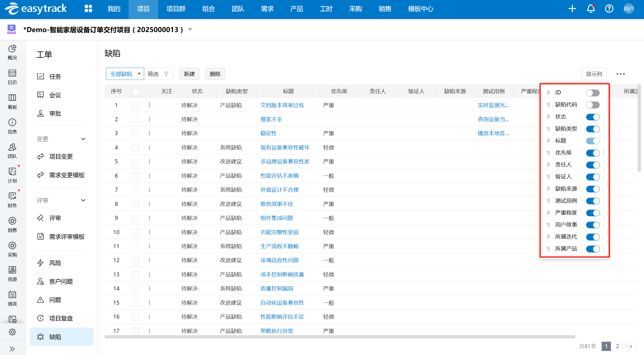Go to page 2 of the list
644x355 pixels.
(617, 346)
